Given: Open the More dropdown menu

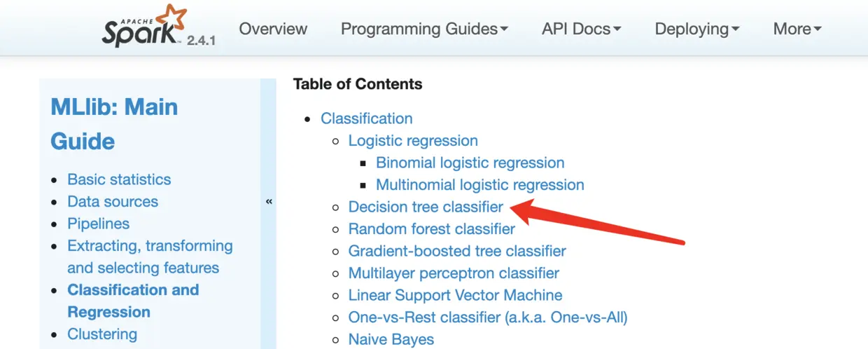Looking at the screenshot, I should 797,29.
